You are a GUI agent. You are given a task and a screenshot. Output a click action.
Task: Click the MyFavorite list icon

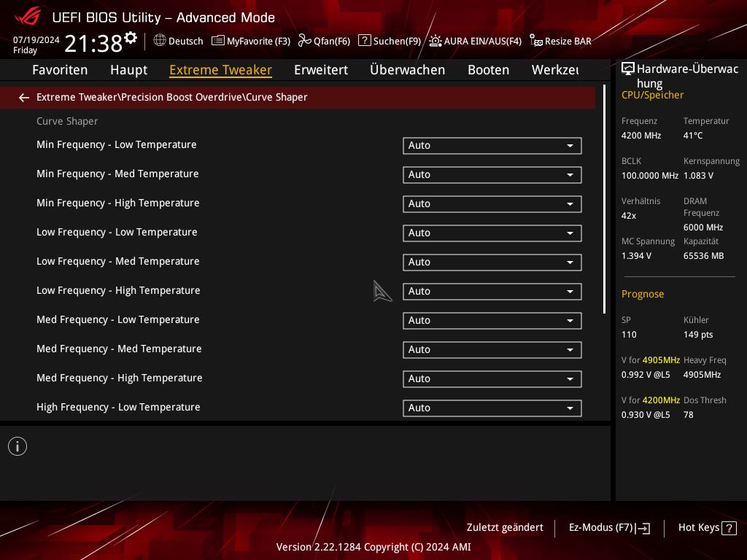(x=217, y=41)
